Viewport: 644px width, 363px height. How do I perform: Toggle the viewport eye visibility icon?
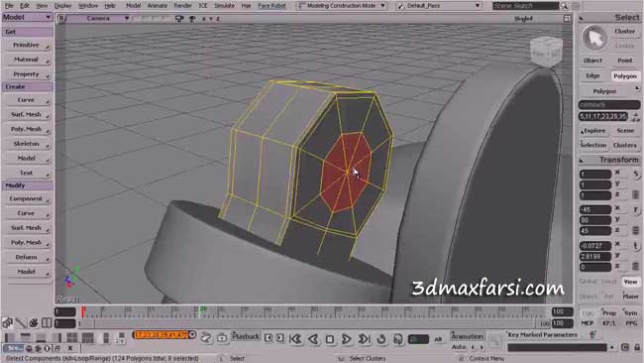coord(192,19)
